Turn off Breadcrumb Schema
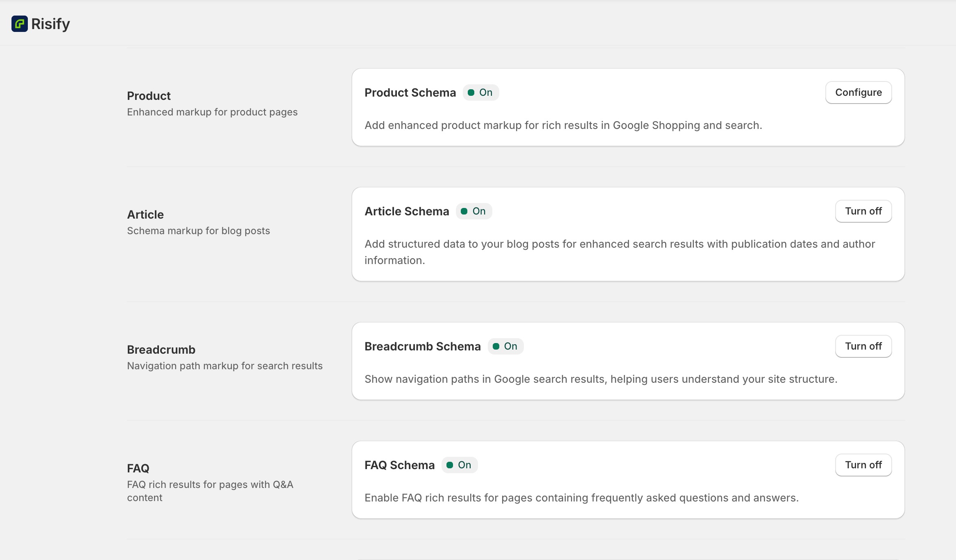 [863, 346]
